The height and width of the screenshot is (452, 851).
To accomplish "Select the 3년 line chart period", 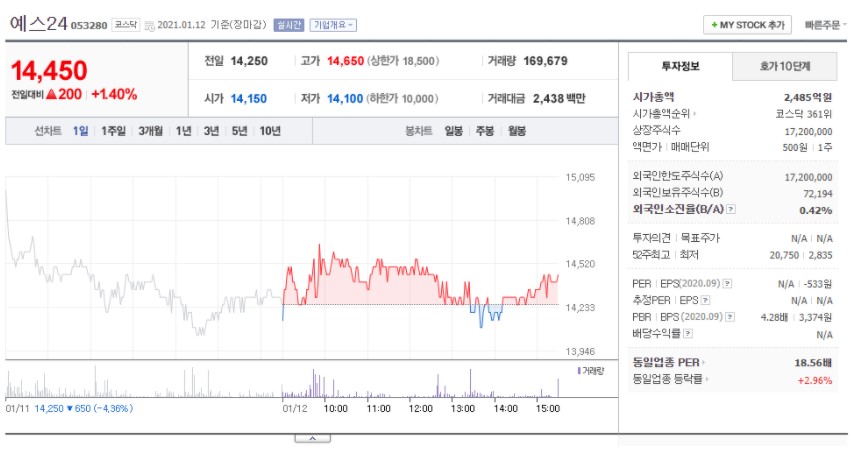I will tap(211, 131).
